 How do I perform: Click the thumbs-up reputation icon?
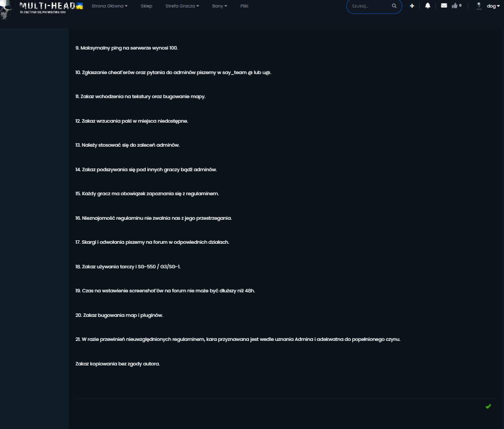(455, 6)
